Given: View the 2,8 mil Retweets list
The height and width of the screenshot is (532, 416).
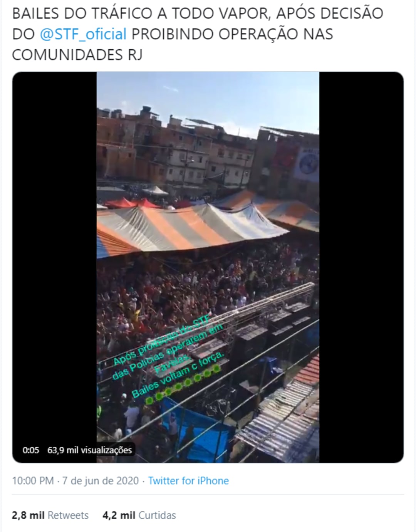Looking at the screenshot, I should [50, 515].
